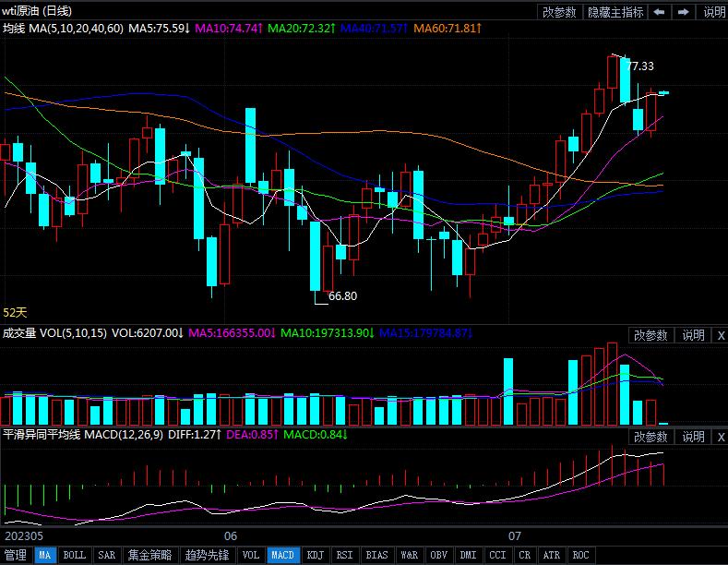This screenshot has width=728, height=565.
Task: Close the volume (成交量) panel with X
Action: tap(721, 335)
